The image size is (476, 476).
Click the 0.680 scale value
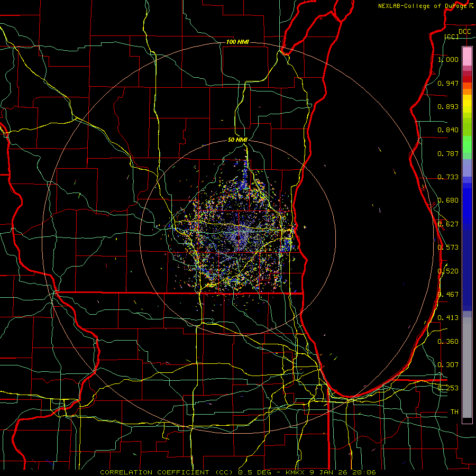pos(448,200)
